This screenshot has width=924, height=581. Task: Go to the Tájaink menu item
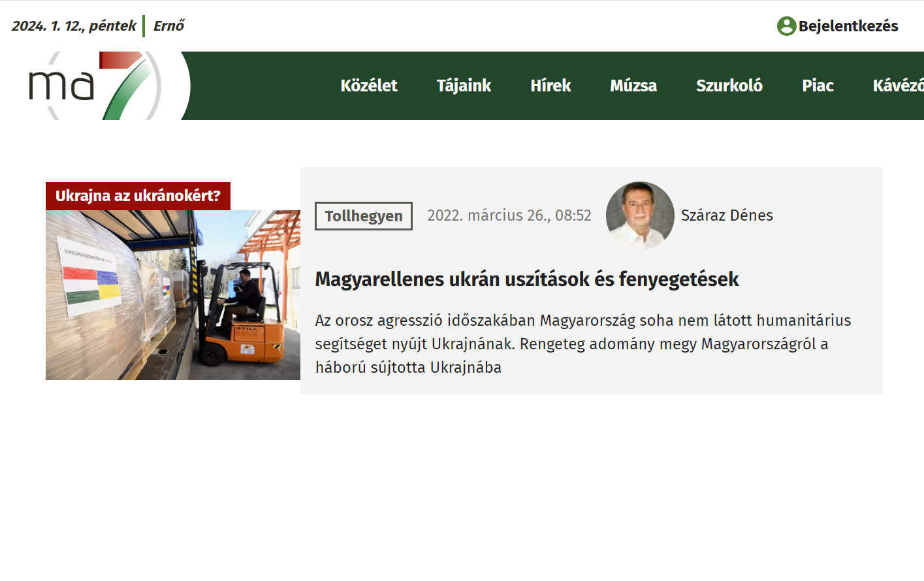[x=464, y=86]
